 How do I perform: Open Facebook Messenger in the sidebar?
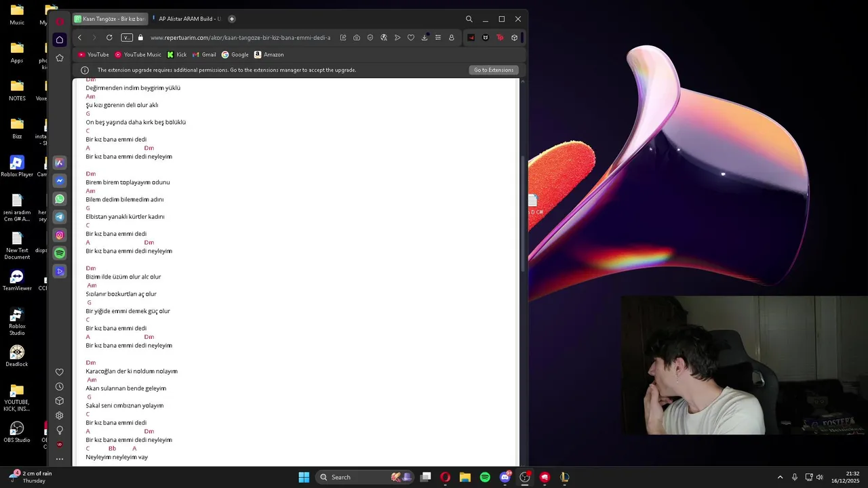[60, 181]
